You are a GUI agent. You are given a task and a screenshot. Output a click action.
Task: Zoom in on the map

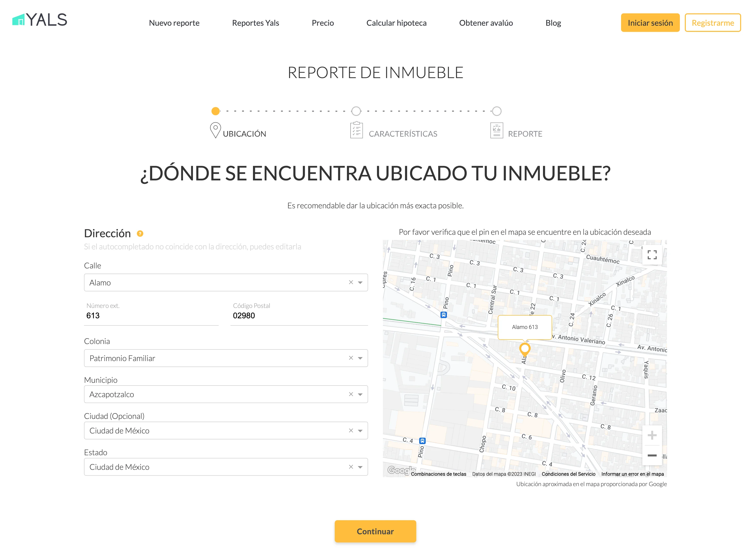pyautogui.click(x=652, y=435)
